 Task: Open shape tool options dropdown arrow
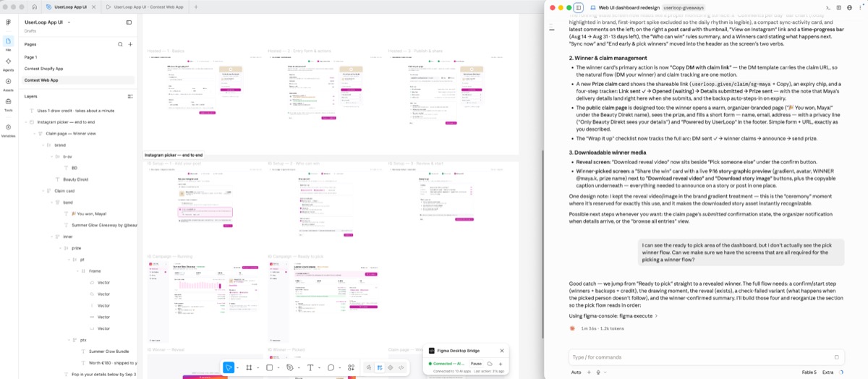point(278,368)
